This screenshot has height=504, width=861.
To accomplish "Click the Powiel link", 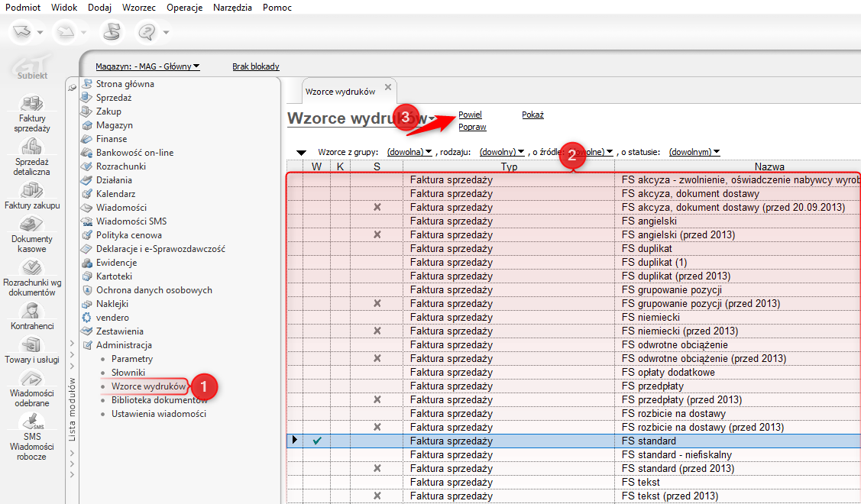I will (x=470, y=115).
